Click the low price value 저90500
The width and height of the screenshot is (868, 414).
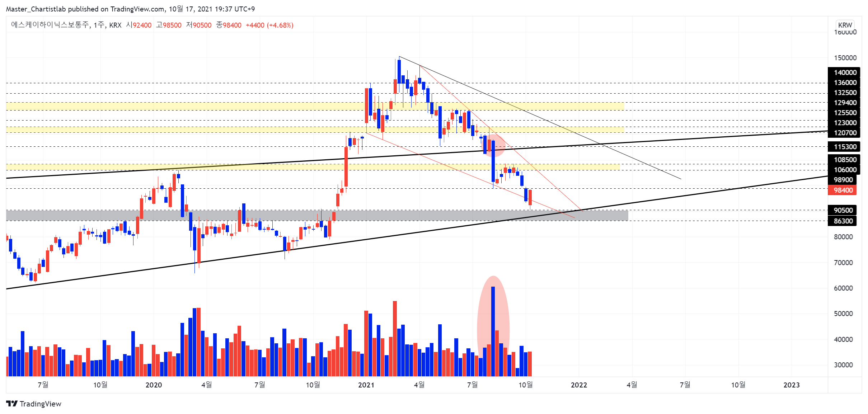pos(199,25)
